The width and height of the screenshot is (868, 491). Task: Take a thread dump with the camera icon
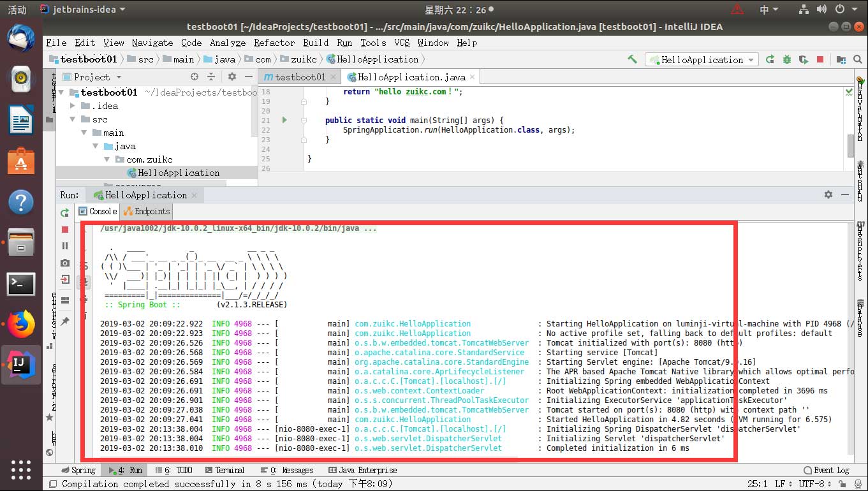[x=64, y=263]
